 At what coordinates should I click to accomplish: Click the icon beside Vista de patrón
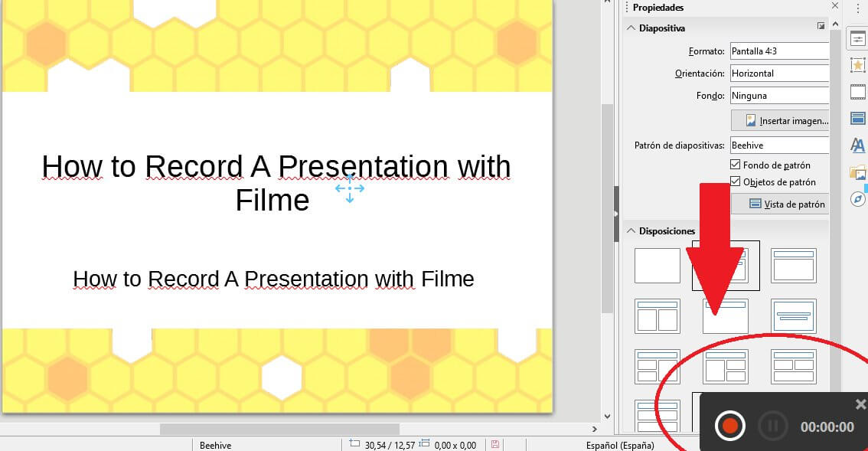click(755, 204)
